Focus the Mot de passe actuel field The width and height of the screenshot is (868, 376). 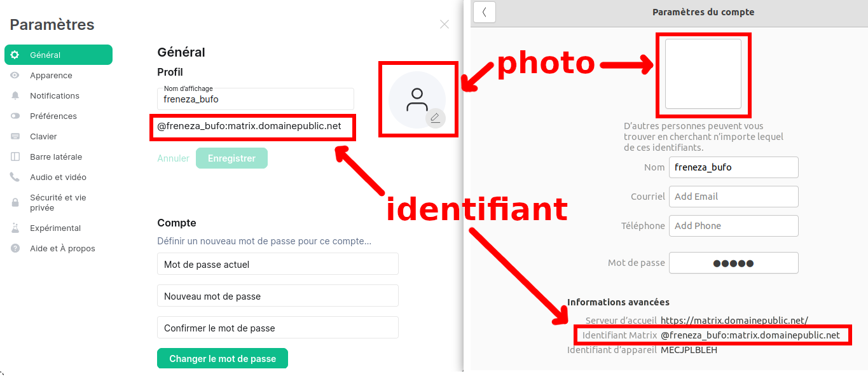pos(277,264)
